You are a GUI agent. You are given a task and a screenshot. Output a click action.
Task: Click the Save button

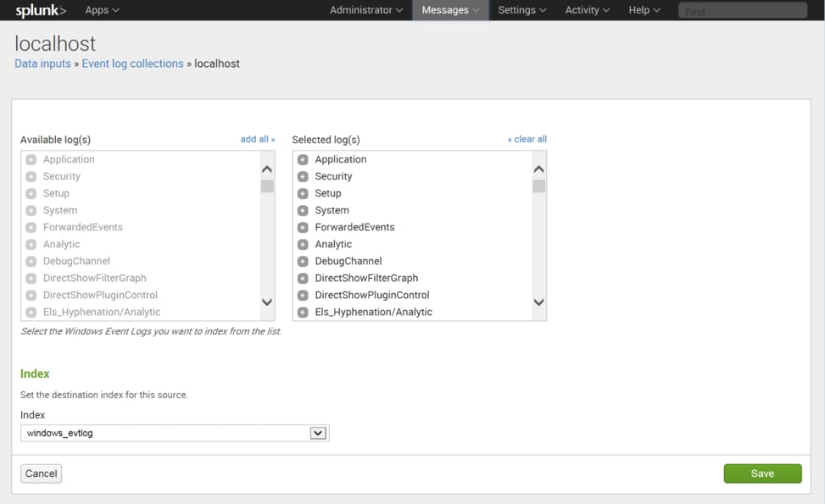coord(762,474)
